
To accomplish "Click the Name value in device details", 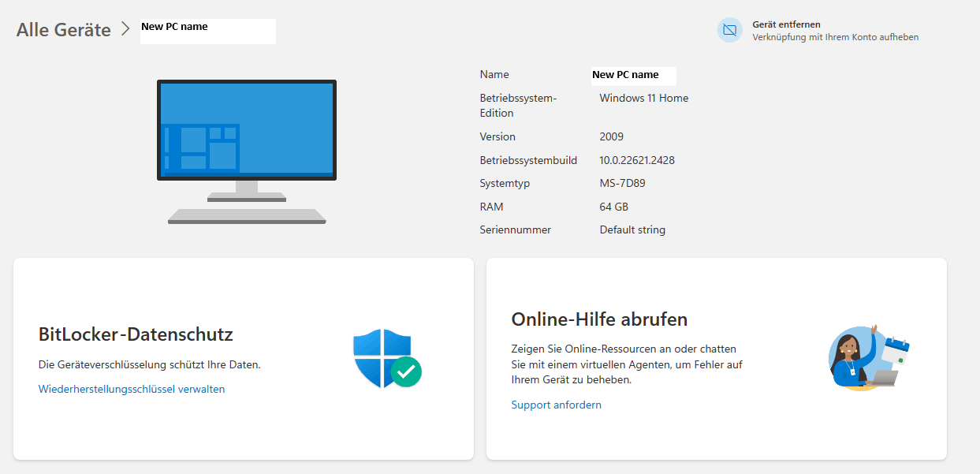I will [625, 74].
